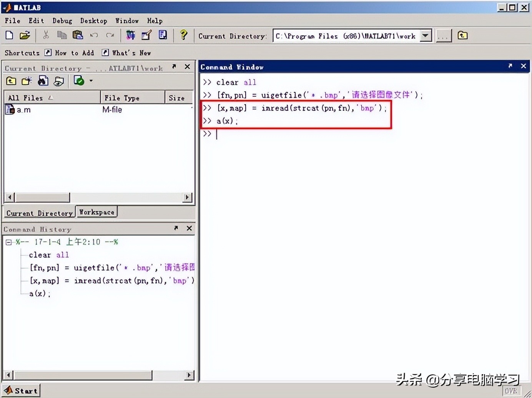Image resolution: width=532 pixels, height=398 pixels.
Task: Switch to the Workspace tab
Action: tap(97, 212)
